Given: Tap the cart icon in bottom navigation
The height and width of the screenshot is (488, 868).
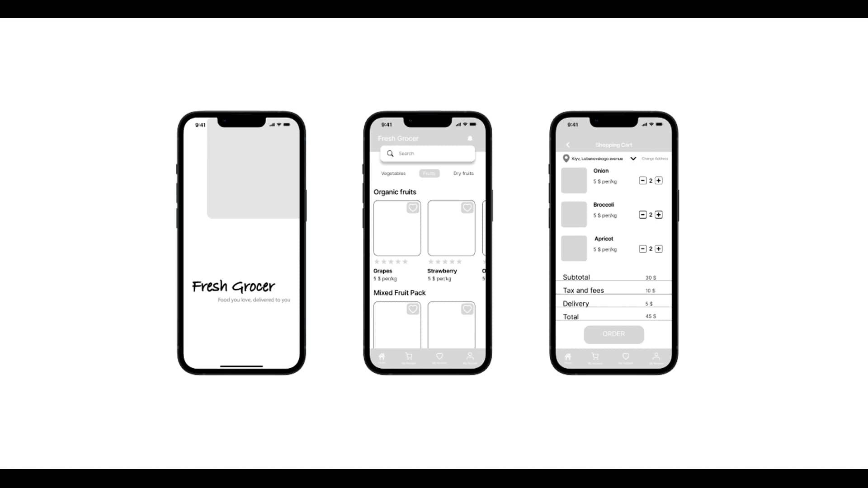Looking at the screenshot, I should tap(409, 357).
